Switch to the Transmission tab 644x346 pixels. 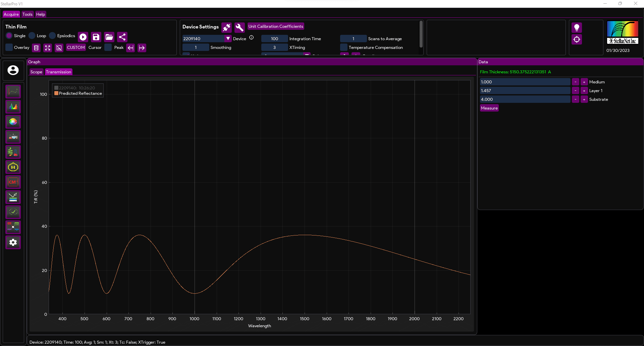pos(58,72)
